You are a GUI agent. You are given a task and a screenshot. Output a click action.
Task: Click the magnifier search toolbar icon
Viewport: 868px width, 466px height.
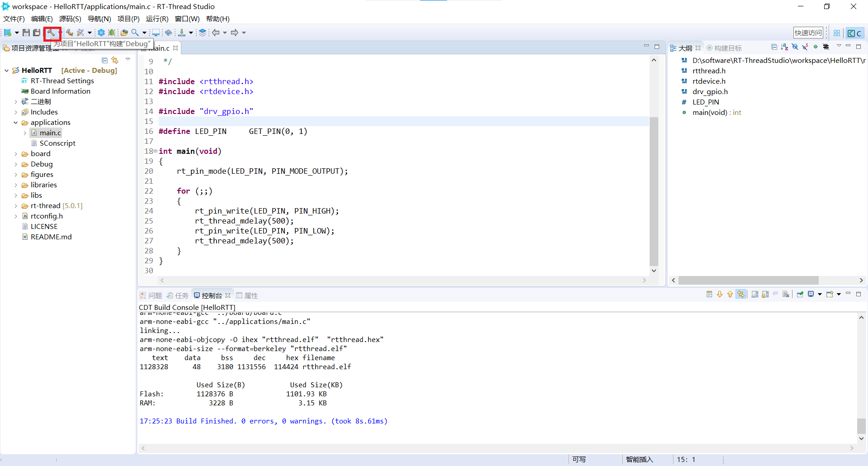point(135,33)
